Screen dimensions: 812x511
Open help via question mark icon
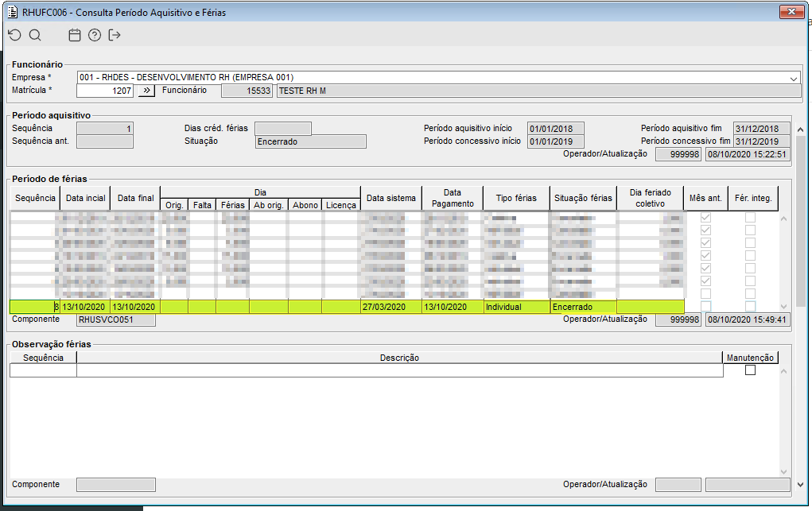pos(95,35)
